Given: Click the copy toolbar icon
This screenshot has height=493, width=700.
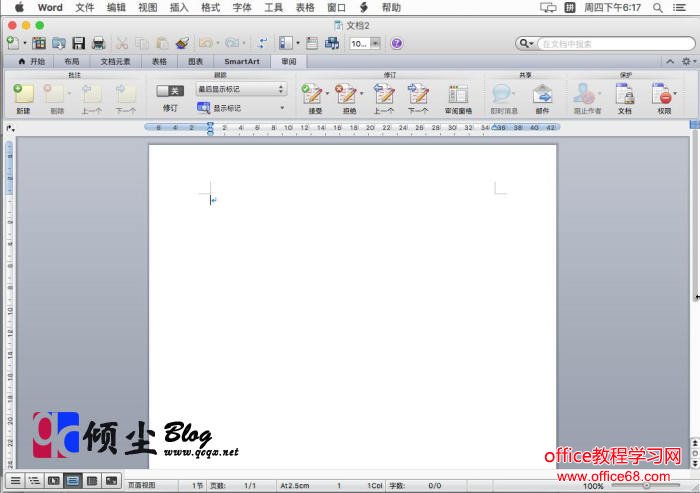Looking at the screenshot, I should pos(142,43).
